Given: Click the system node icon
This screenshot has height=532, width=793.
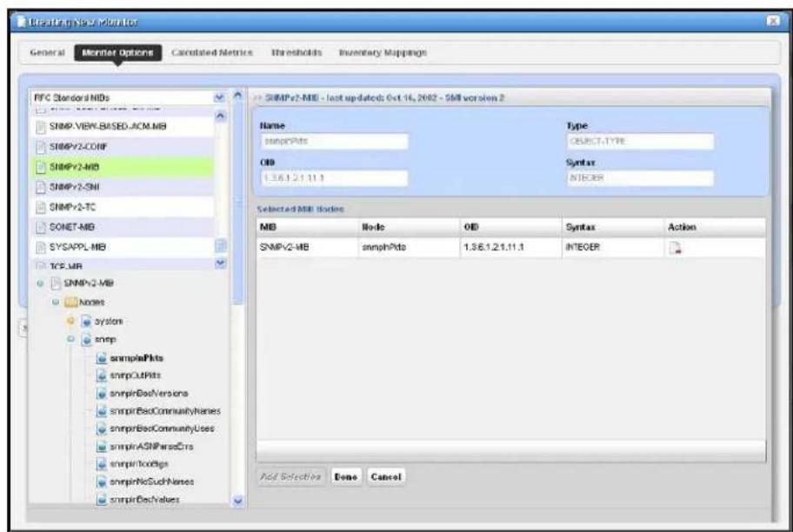Looking at the screenshot, I should coord(86,322).
